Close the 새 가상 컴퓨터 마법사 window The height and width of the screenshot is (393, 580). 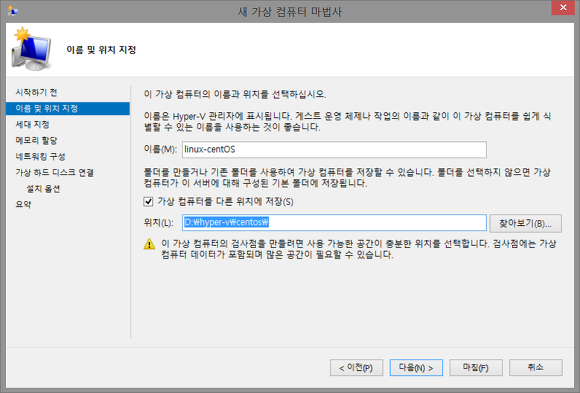(x=563, y=7)
